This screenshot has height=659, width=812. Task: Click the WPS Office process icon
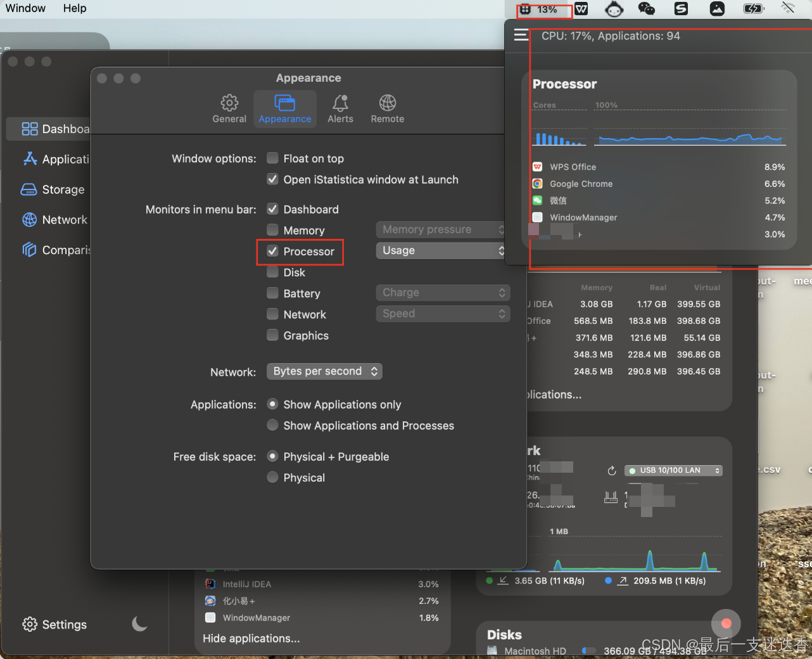point(537,167)
